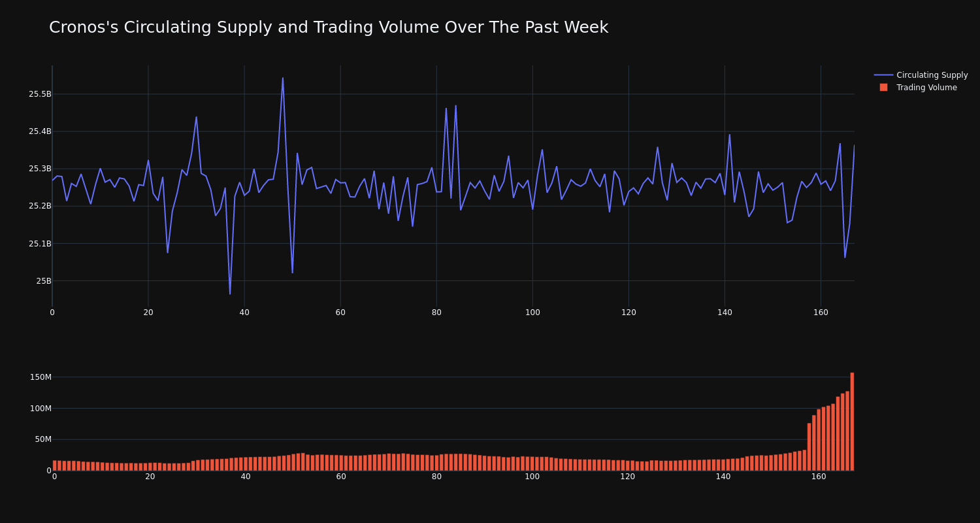
Task: Click the 25.2B y-axis label
Action: point(40,206)
